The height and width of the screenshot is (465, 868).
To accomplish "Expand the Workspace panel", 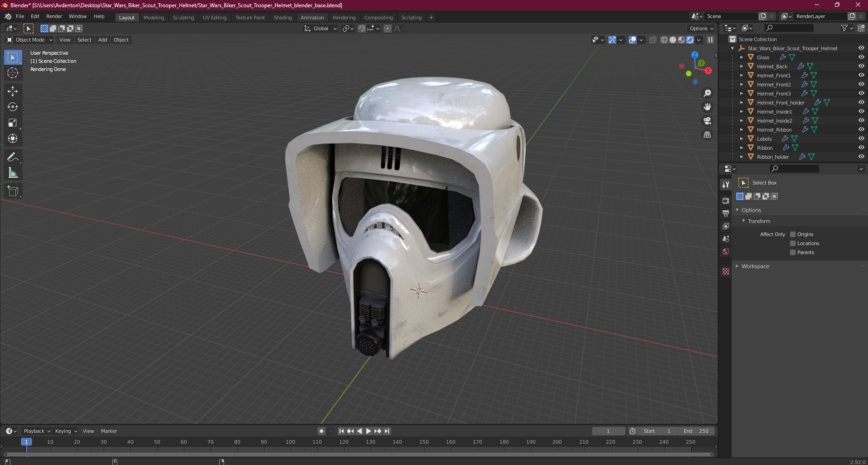I will click(737, 266).
